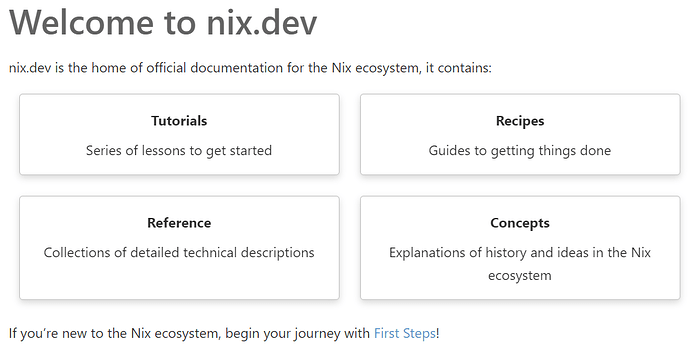Screen dimensions: 690x362
Task: Open the Concepts card
Action: pyautogui.click(x=520, y=248)
